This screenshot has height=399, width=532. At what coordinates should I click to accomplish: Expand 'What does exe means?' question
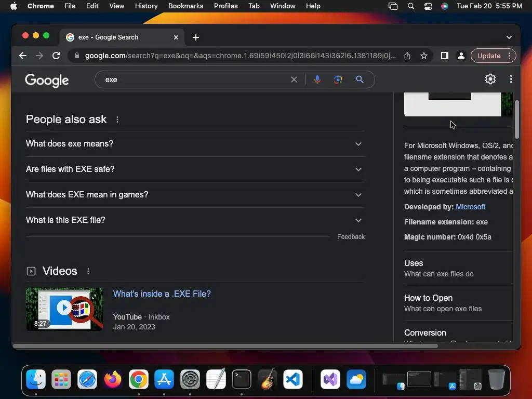195,144
